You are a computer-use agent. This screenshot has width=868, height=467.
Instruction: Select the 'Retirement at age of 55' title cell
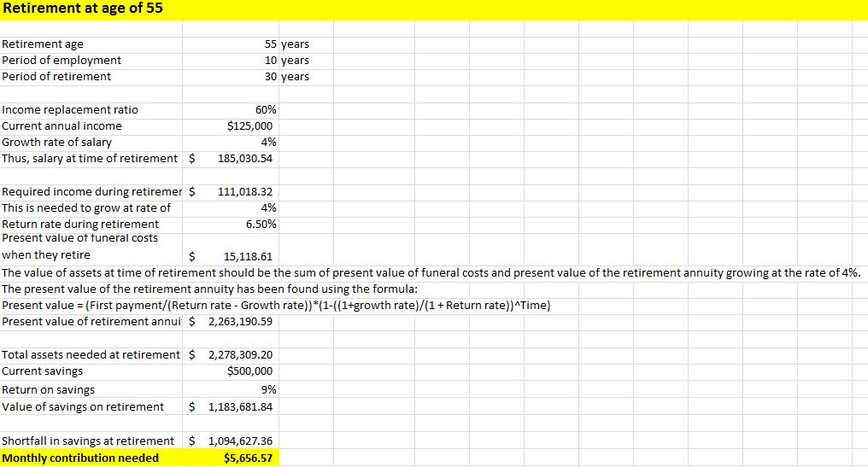pos(72,9)
